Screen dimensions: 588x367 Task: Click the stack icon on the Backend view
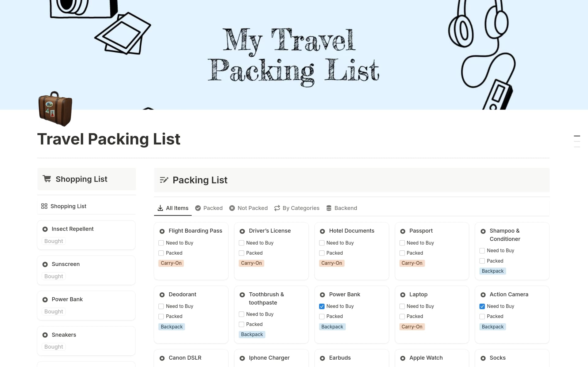[329, 208]
